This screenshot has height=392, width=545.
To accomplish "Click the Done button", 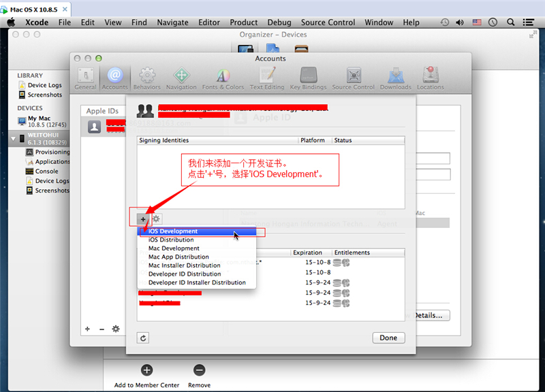I will (388, 338).
